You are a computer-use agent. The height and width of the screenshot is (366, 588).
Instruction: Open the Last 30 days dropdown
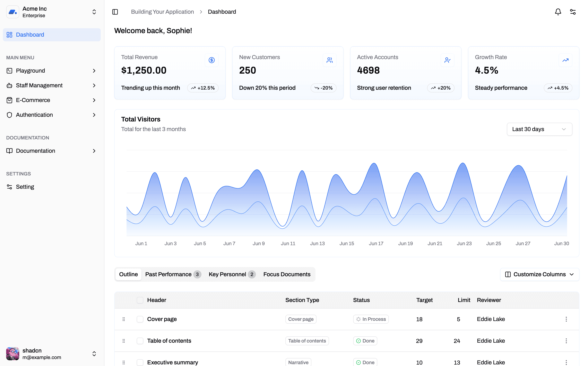(539, 129)
